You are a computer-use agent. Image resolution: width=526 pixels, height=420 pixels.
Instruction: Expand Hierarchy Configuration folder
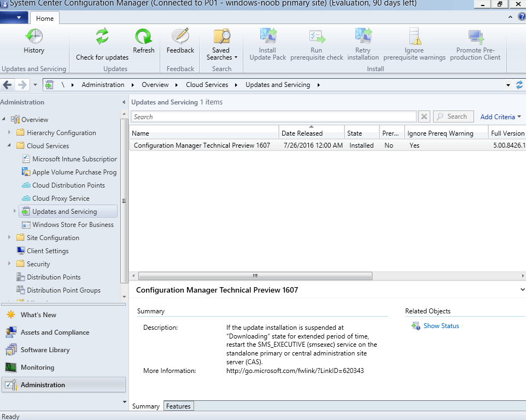click(x=9, y=132)
